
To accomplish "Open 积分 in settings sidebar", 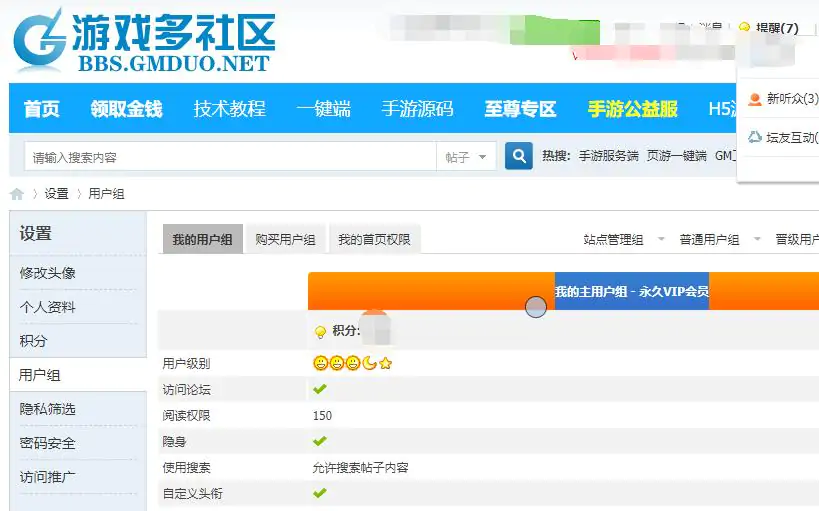I will point(33,341).
